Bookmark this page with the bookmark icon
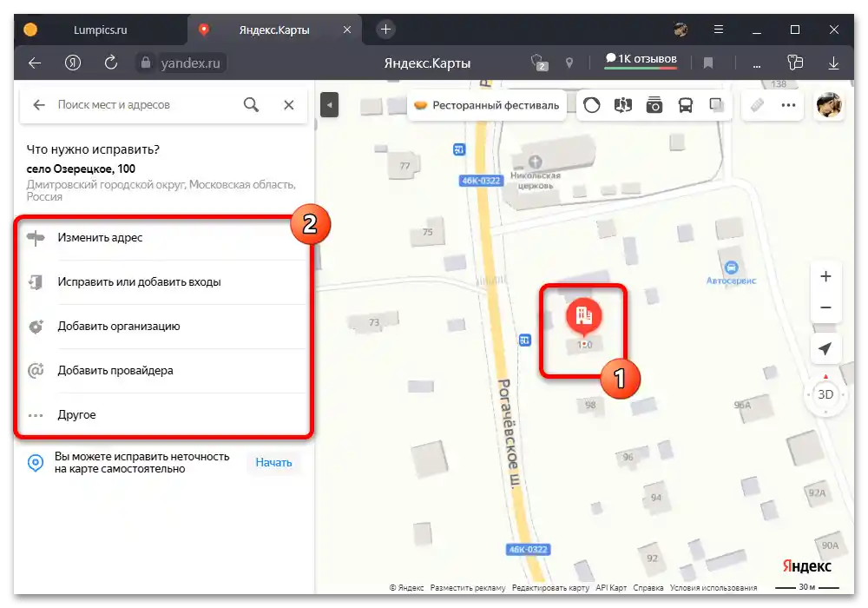868x608 pixels. click(708, 63)
